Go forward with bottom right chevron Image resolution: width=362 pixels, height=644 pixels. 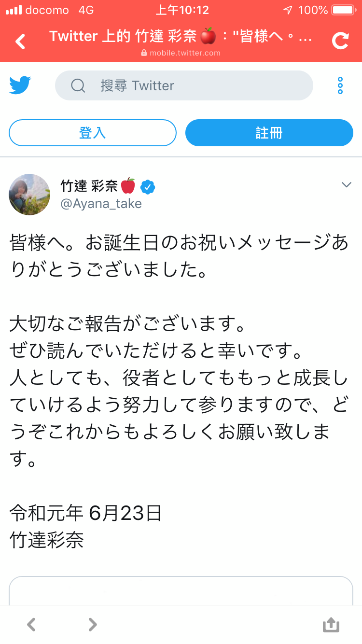[93, 625]
